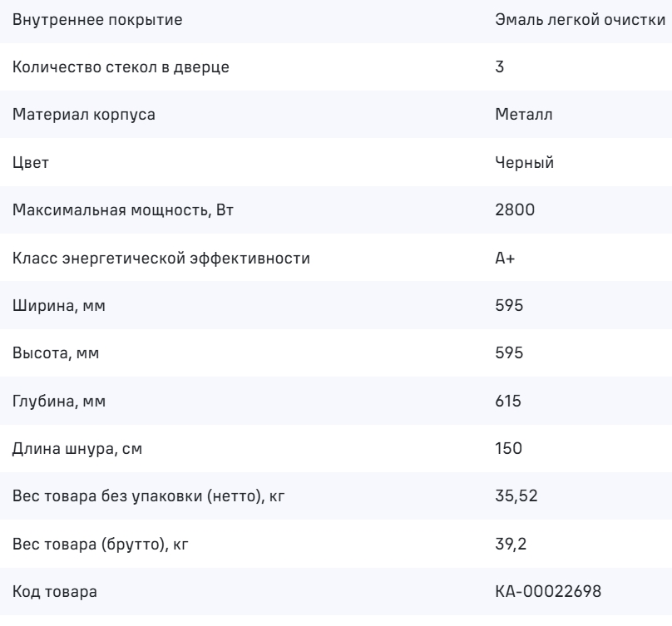
Task: Select 'Класс энергетической эффективности' label
Action: (x=161, y=259)
